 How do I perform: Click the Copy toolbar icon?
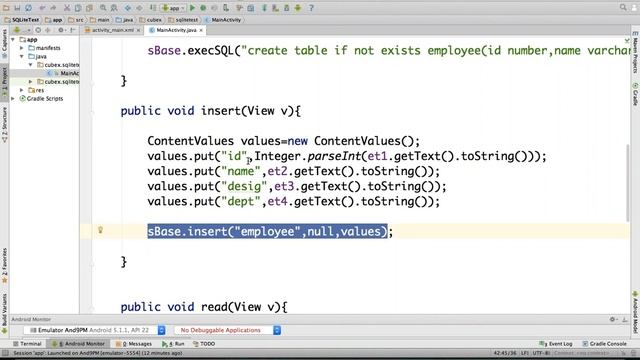tap(78, 8)
